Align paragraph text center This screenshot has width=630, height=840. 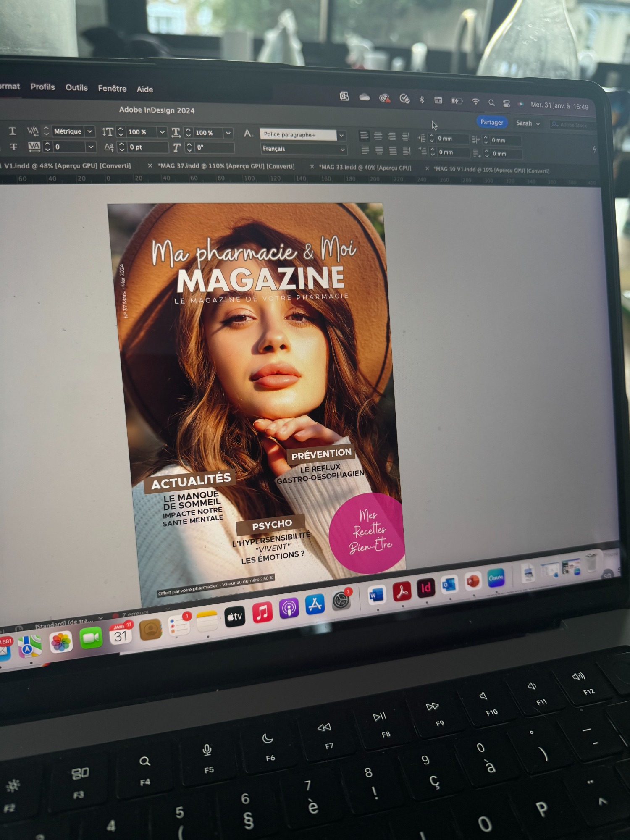coord(378,136)
